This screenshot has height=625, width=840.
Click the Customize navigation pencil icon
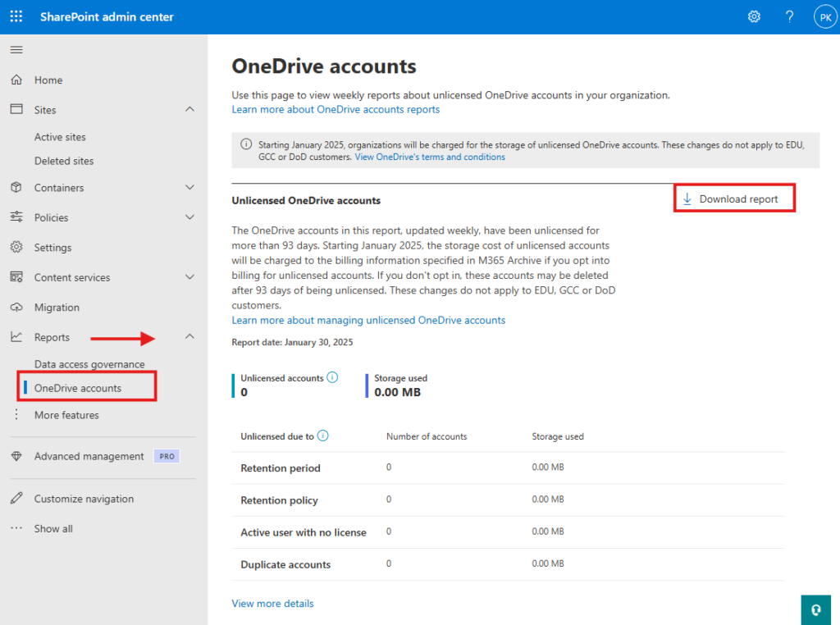click(x=16, y=498)
